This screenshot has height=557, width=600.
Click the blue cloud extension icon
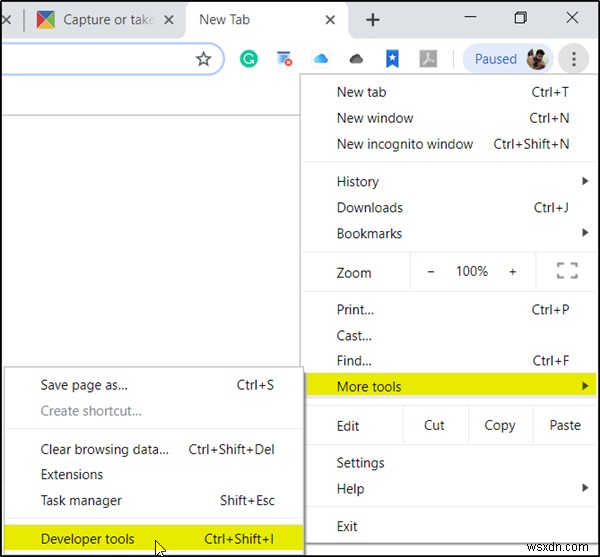pyautogui.click(x=321, y=59)
